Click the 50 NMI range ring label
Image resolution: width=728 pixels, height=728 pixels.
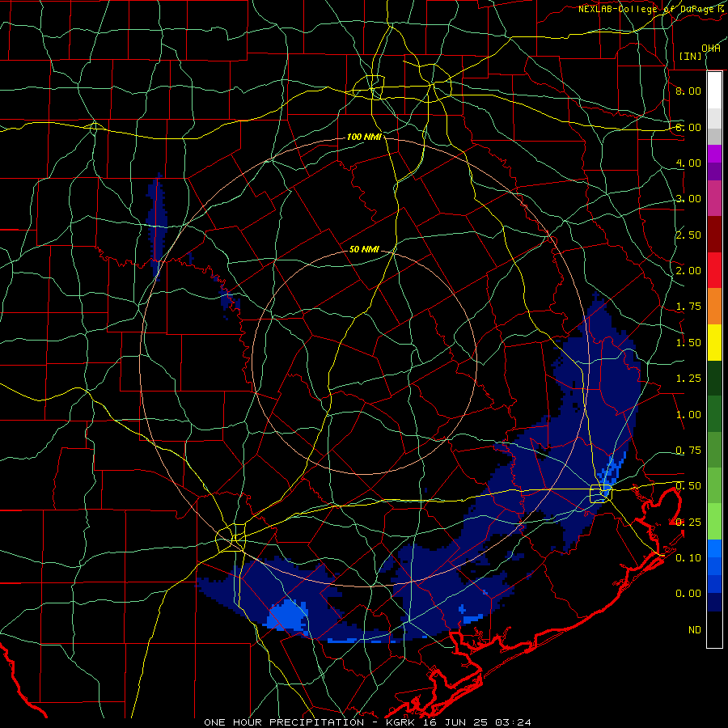364,249
